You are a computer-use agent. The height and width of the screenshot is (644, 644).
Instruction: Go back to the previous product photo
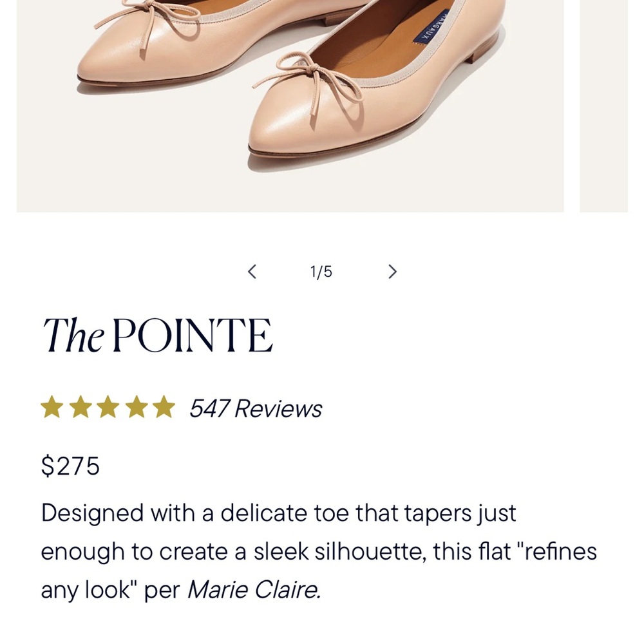pyautogui.click(x=252, y=272)
